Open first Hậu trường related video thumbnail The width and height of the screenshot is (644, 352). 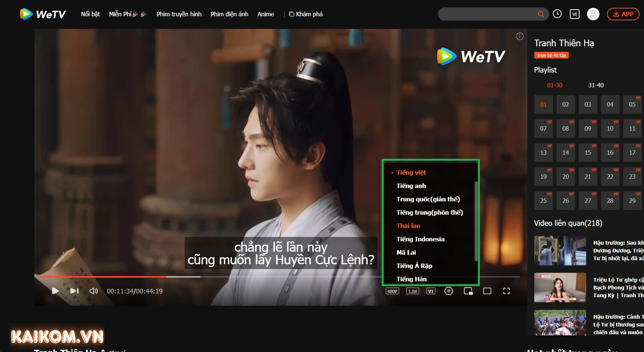pyautogui.click(x=560, y=251)
